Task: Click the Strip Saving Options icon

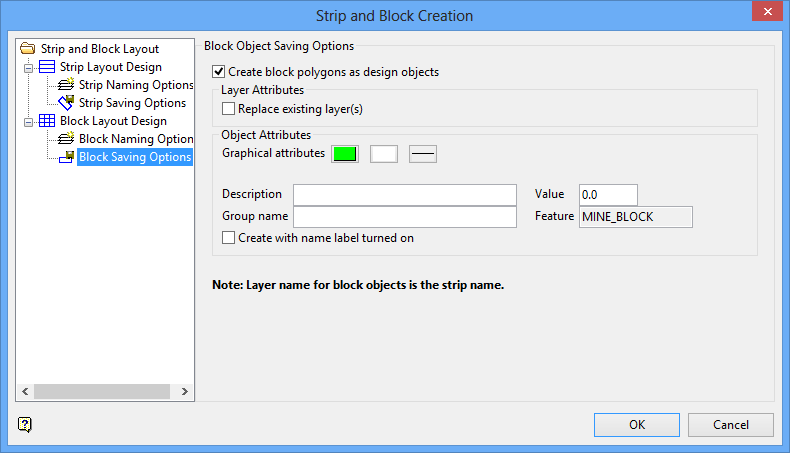Action: coord(66,103)
